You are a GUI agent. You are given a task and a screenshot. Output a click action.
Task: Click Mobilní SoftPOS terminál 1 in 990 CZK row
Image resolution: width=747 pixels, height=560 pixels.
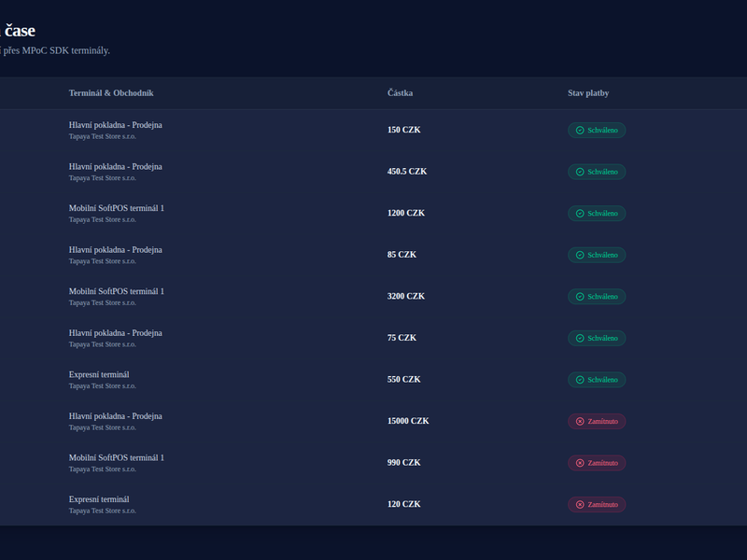[x=116, y=457]
